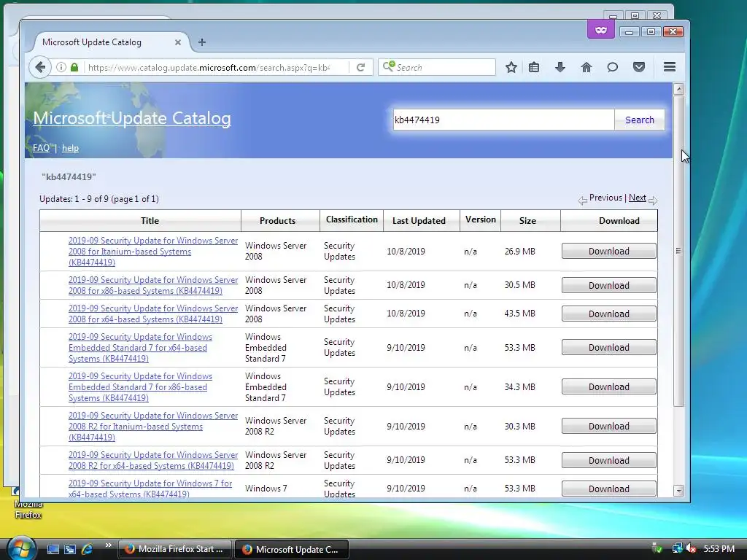Download the 26.9 MB Itanium update

609,251
